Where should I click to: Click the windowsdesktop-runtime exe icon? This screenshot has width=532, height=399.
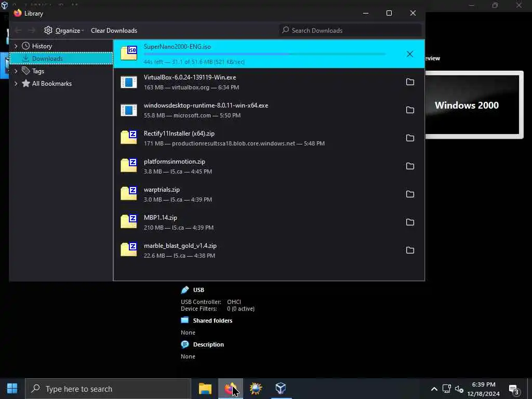click(129, 110)
